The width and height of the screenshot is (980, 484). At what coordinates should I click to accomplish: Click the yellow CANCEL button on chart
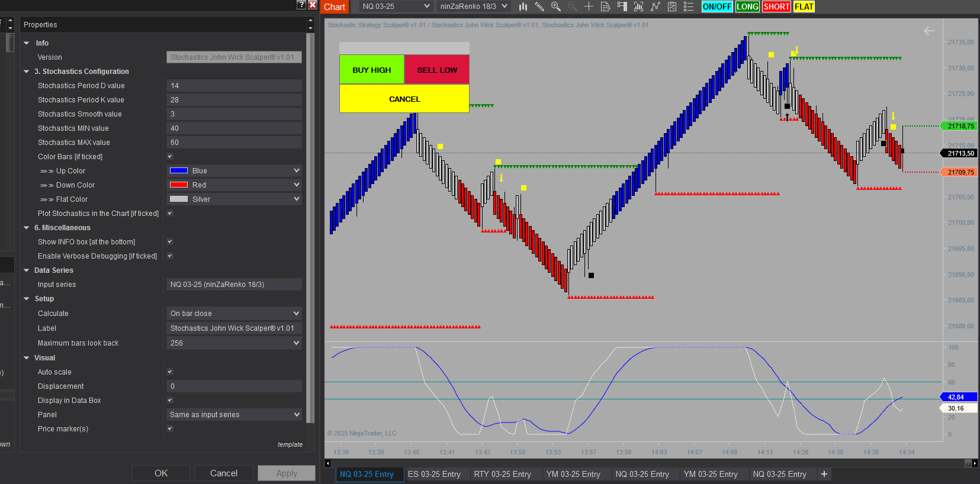pos(404,99)
